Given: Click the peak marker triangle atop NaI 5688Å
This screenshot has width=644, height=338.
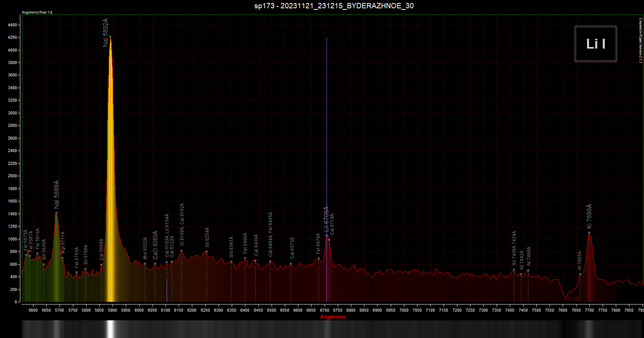Looking at the screenshot, I should click(x=56, y=213).
